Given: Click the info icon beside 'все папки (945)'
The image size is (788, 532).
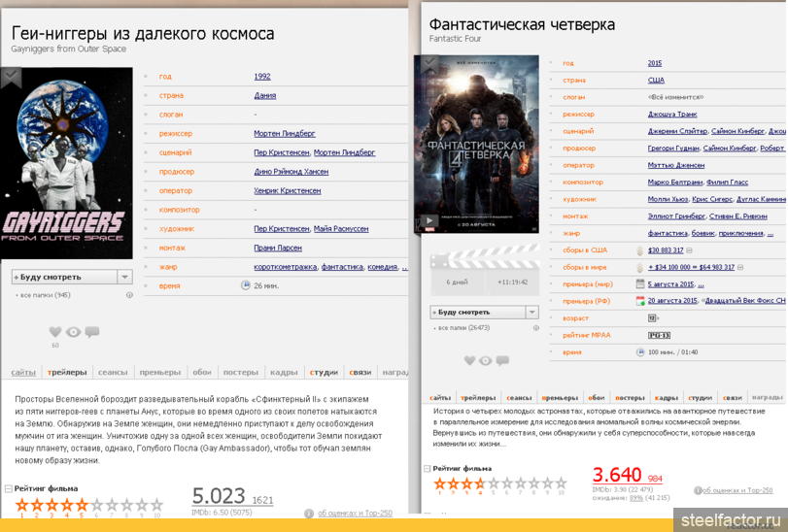Looking at the screenshot, I should (x=129, y=295).
